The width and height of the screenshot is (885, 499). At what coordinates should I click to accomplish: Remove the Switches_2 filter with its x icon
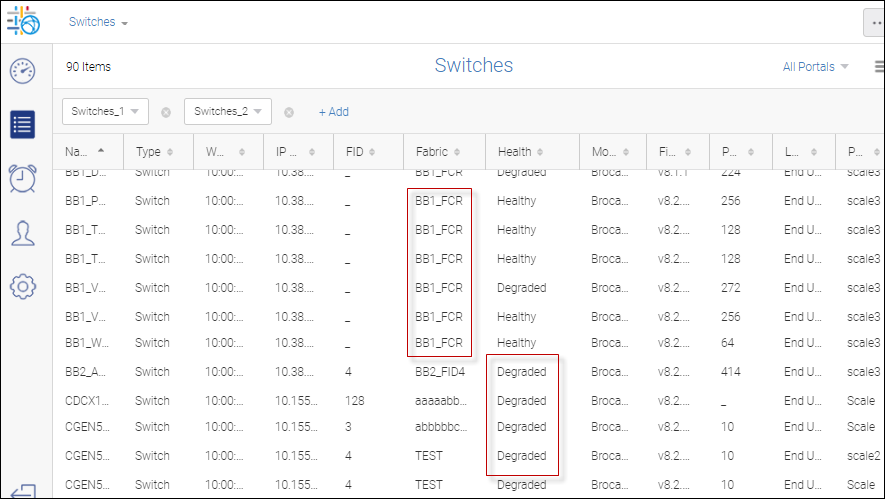click(289, 112)
